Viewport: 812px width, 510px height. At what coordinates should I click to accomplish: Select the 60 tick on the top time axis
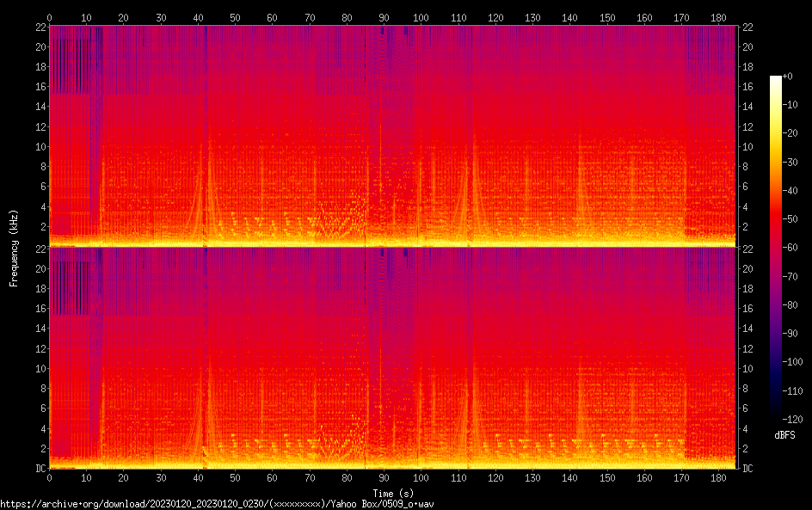point(272,17)
